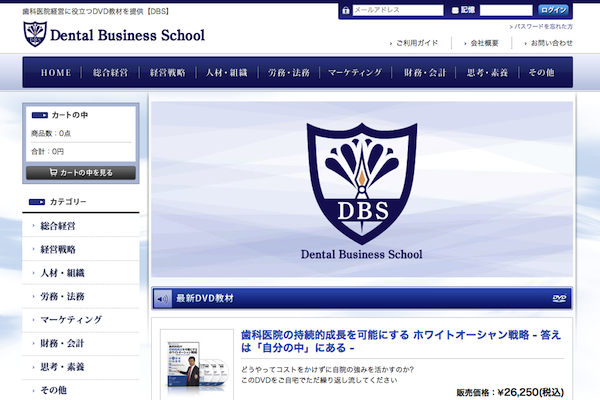The width and height of the screenshot is (600, 400).
Task: Select HOME in the navigation bar
Action: pos(56,73)
